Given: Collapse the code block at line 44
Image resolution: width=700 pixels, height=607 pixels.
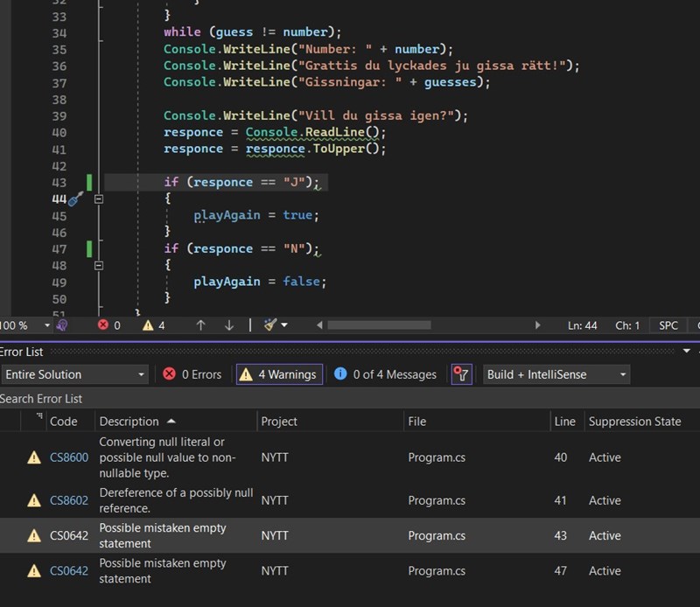Looking at the screenshot, I should coord(98,199).
